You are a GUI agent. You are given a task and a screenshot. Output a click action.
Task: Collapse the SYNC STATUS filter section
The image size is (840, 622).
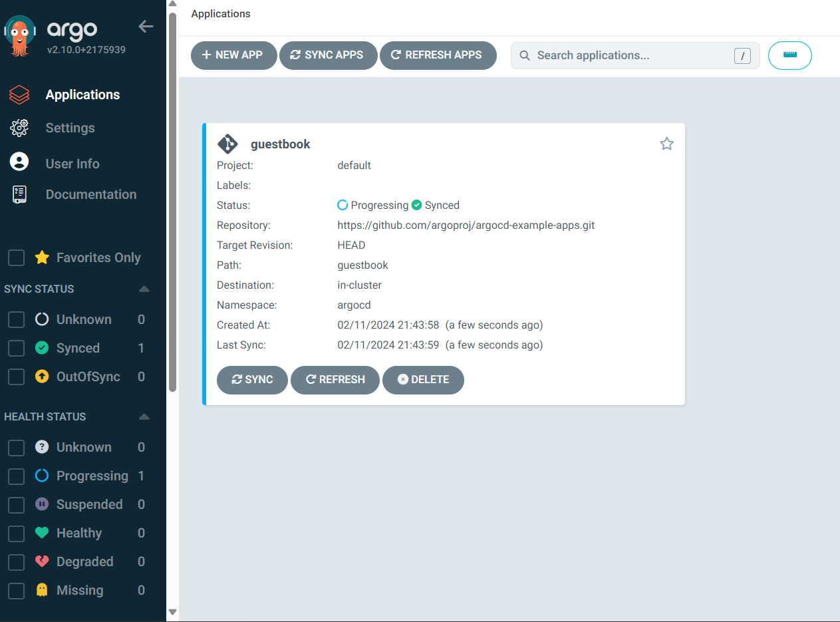click(x=144, y=289)
